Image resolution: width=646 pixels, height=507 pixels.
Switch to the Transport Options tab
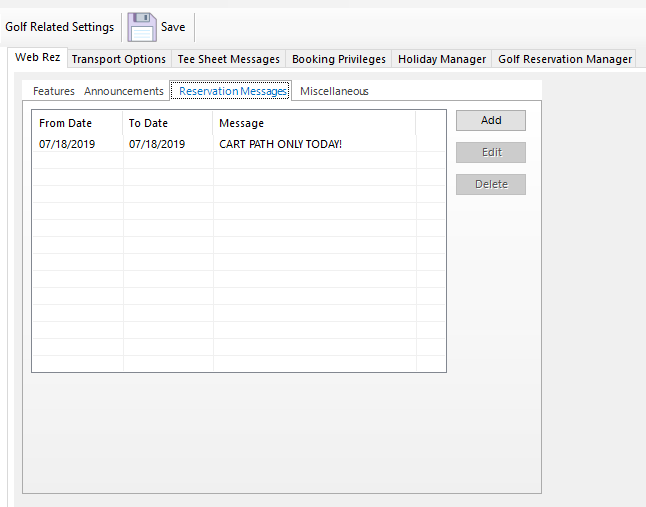click(x=118, y=59)
